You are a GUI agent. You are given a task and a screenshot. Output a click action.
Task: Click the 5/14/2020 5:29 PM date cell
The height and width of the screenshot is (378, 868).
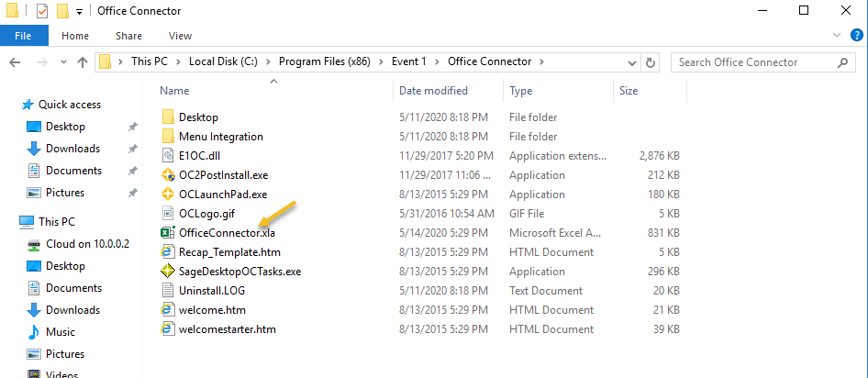(x=443, y=232)
